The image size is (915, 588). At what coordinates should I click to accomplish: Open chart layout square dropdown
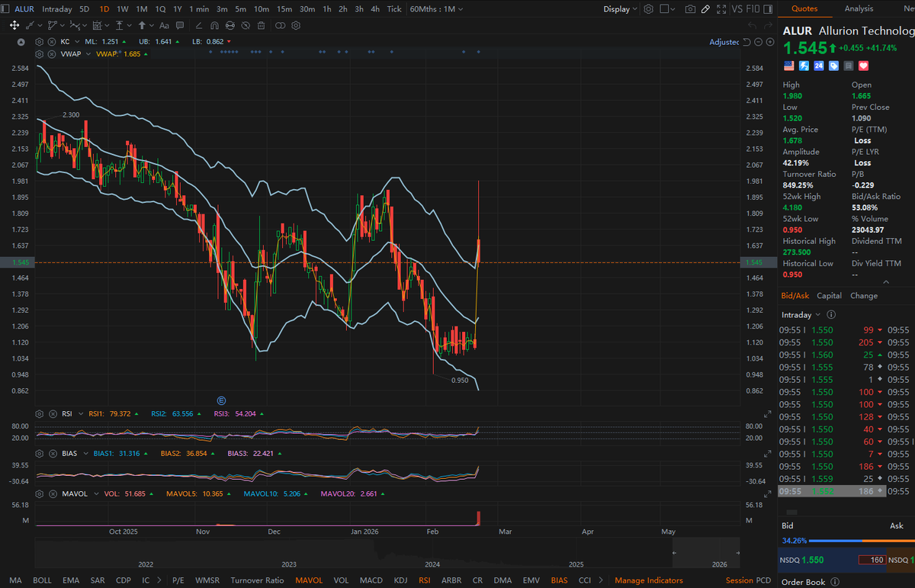pyautogui.click(x=667, y=9)
